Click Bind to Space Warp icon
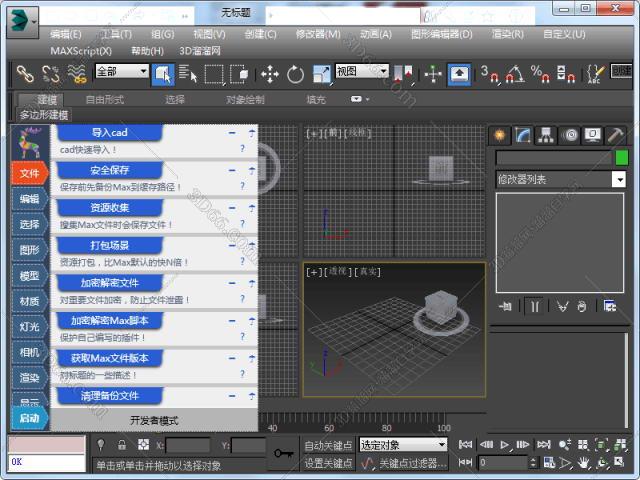Screen dimensions: 640x480 [x=77, y=74]
